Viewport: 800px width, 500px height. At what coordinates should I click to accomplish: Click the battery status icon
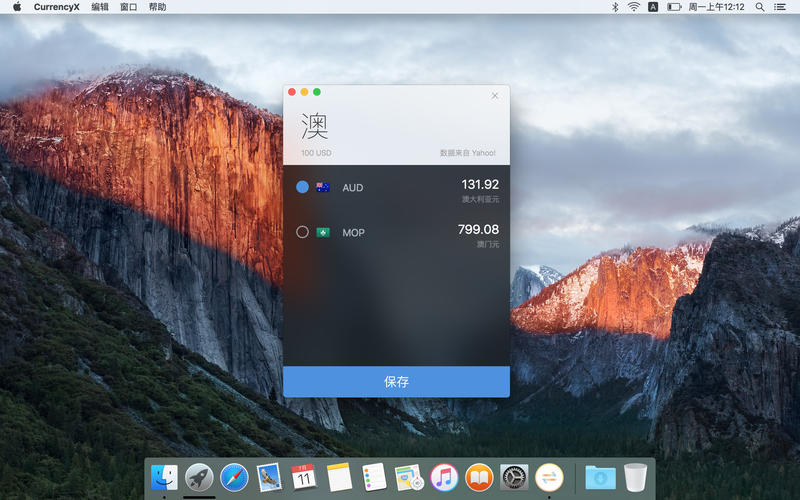point(674,7)
